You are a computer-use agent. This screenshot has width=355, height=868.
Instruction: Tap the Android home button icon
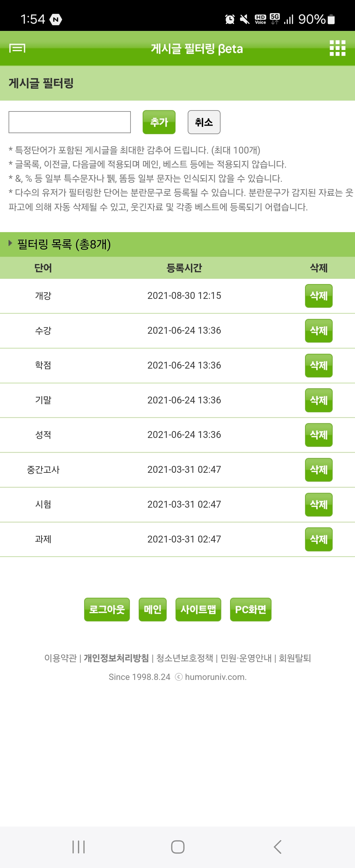point(177,846)
